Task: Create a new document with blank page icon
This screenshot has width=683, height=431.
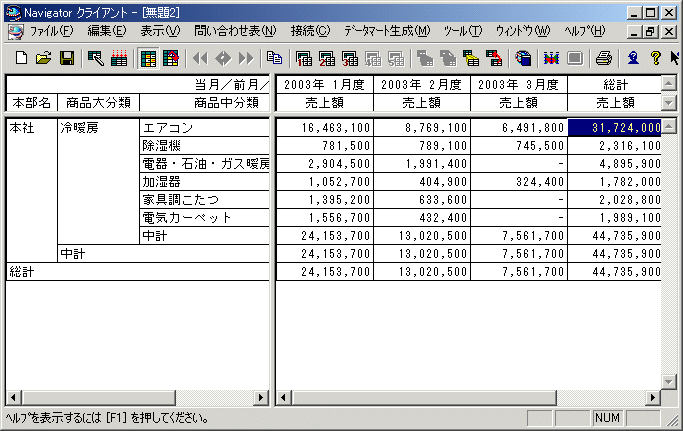Action: [21, 58]
